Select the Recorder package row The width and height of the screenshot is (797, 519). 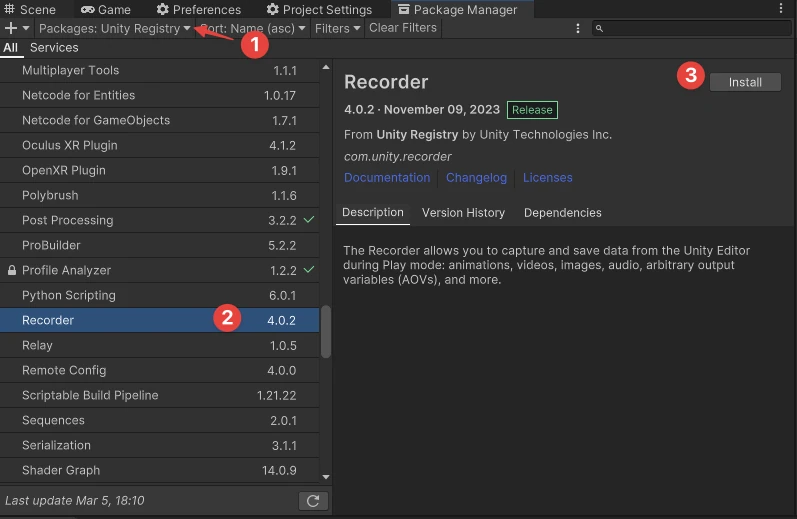160,320
